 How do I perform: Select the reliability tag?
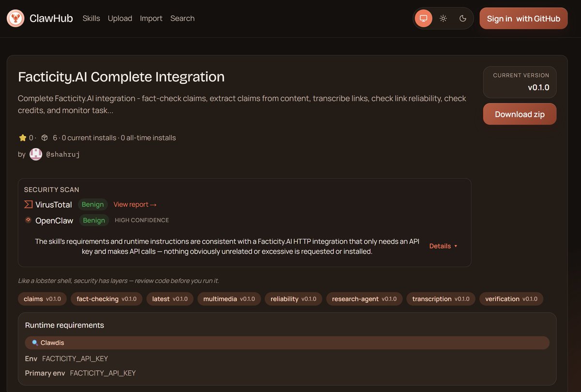(293, 299)
